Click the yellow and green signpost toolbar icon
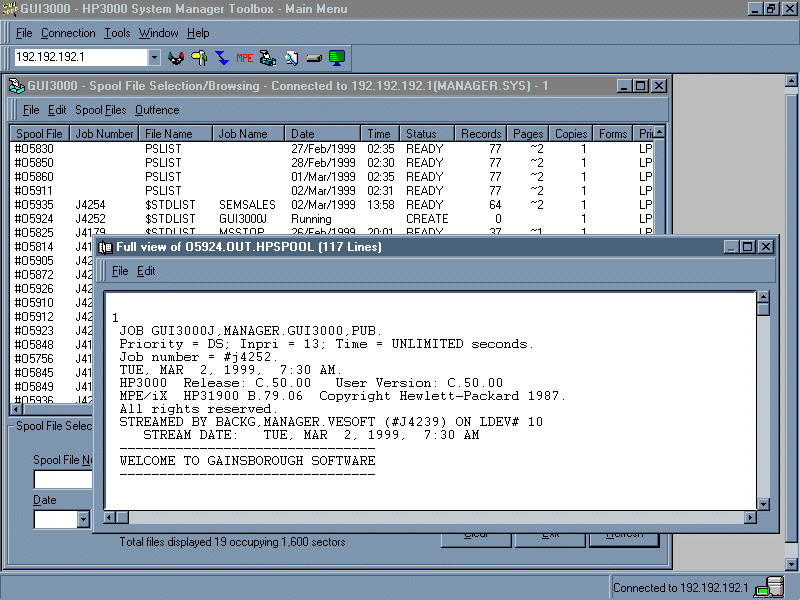The image size is (800, 600). [199, 58]
